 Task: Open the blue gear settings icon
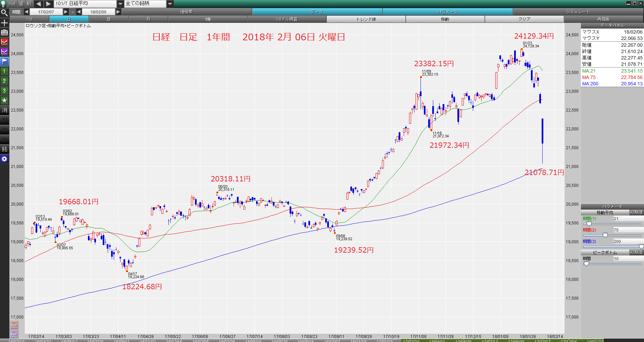click(x=4, y=159)
